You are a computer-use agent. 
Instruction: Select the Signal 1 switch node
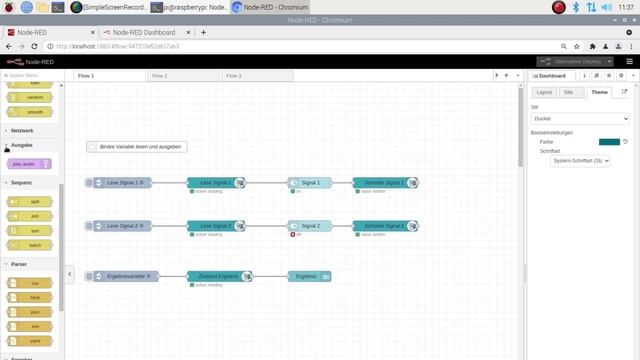(310, 183)
